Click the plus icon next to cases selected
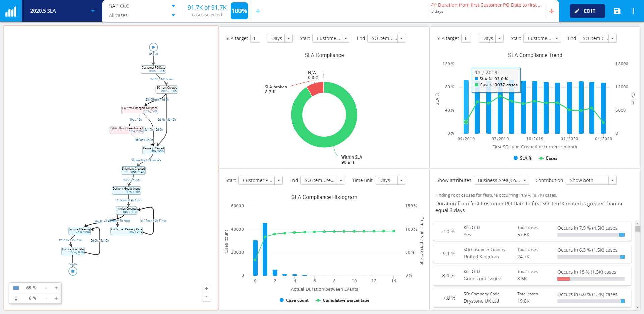 click(x=258, y=11)
